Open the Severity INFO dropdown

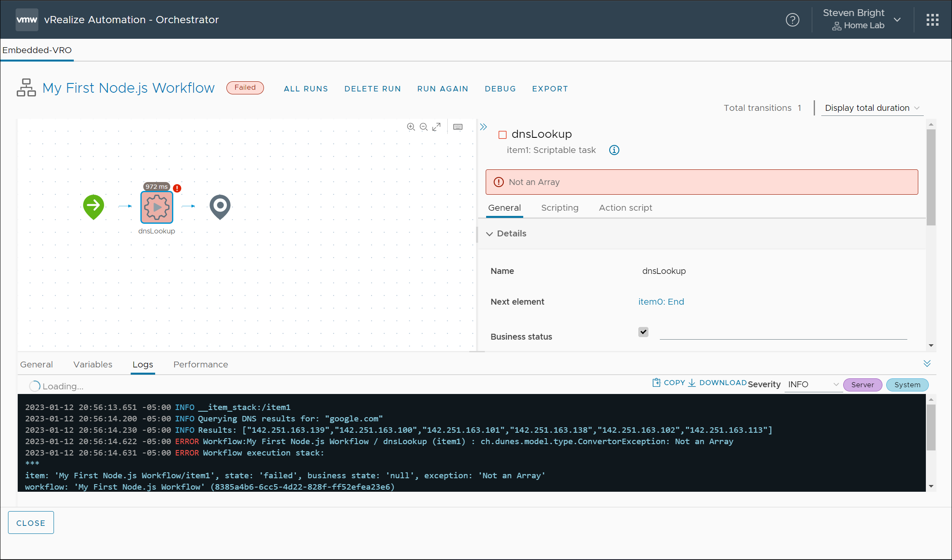812,385
